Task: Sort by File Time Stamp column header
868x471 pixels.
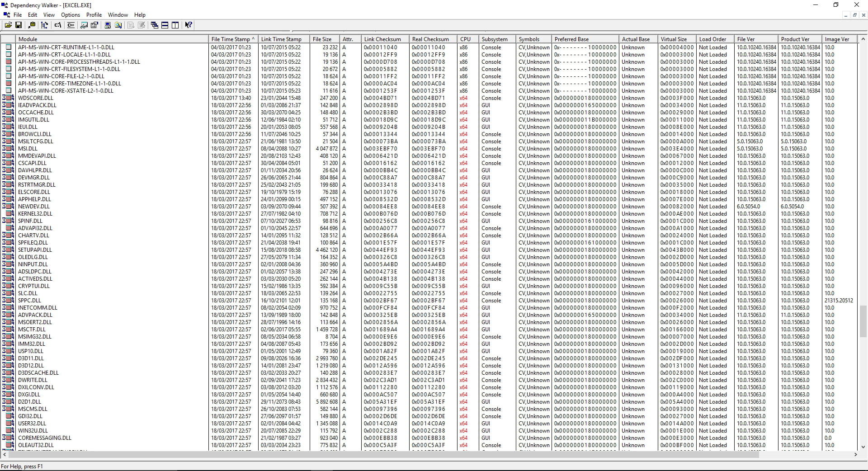Action: (x=233, y=39)
